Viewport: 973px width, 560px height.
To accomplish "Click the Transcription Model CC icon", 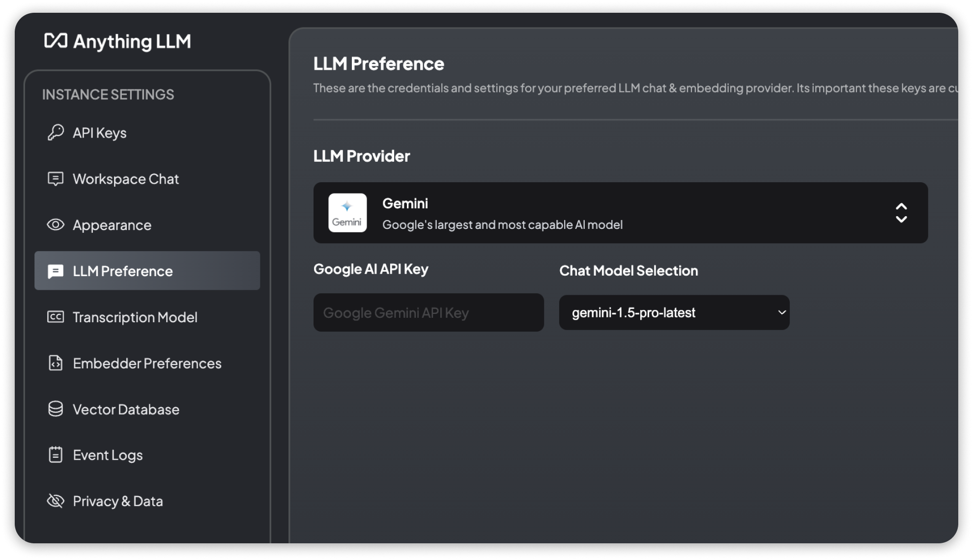I will coord(55,316).
